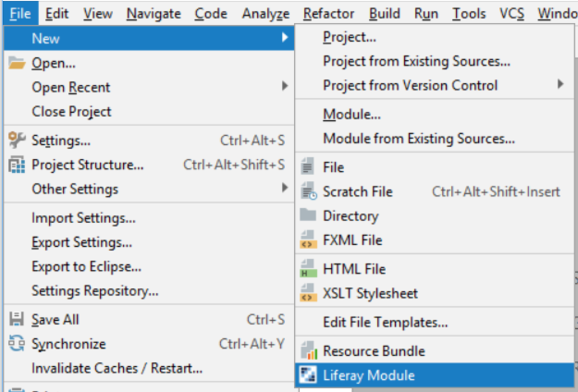This screenshot has width=578, height=392.
Task: Click the Synchronize refresh arrows icon
Action: click(x=17, y=343)
